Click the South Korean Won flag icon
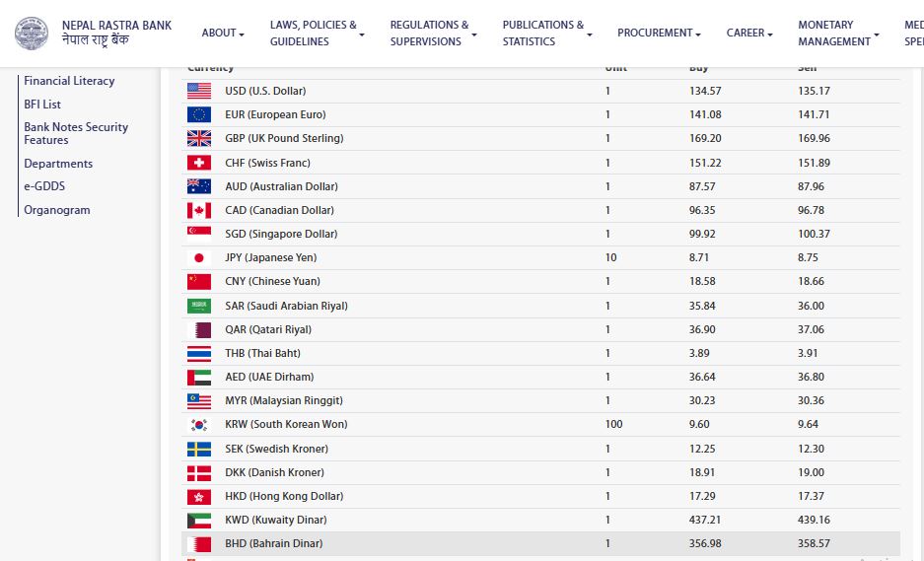The image size is (924, 561). point(198,425)
